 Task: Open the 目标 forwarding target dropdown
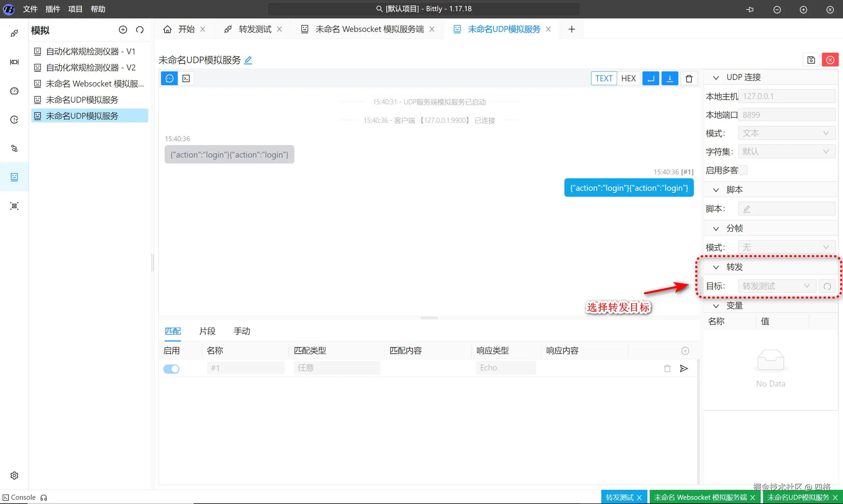tap(777, 286)
